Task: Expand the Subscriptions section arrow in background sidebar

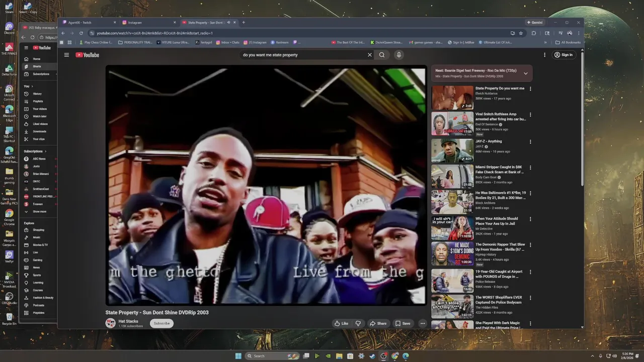Action: 45,151
